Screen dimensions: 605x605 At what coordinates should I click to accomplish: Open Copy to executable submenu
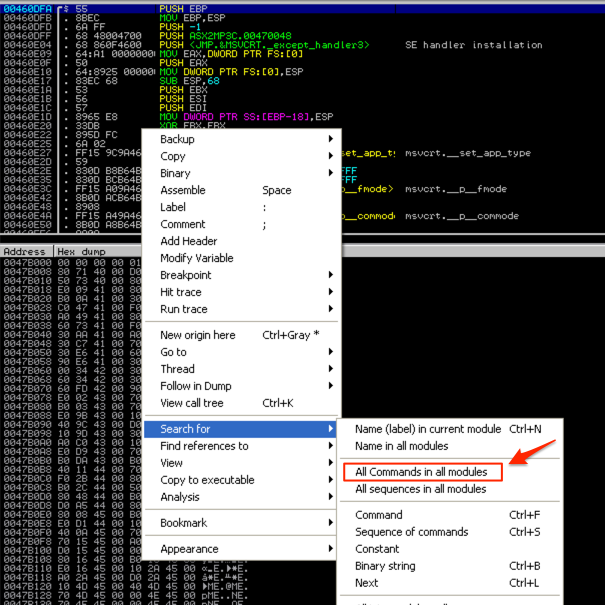(x=241, y=480)
